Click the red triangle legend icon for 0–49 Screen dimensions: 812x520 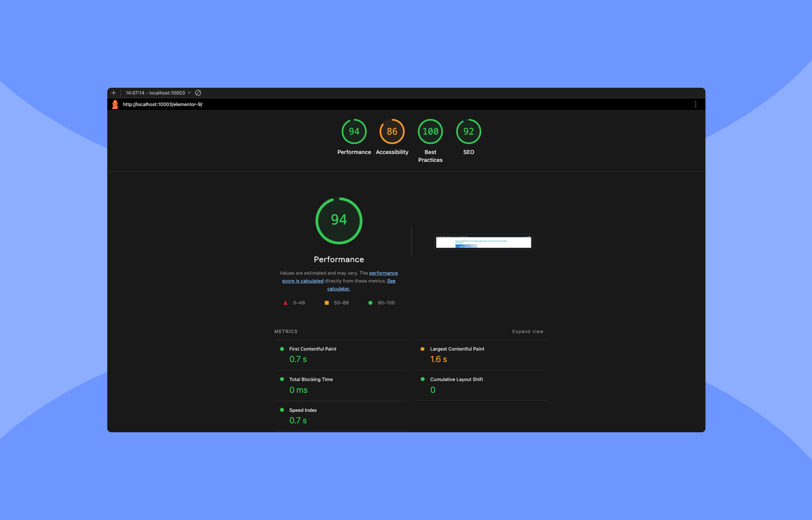(286, 303)
